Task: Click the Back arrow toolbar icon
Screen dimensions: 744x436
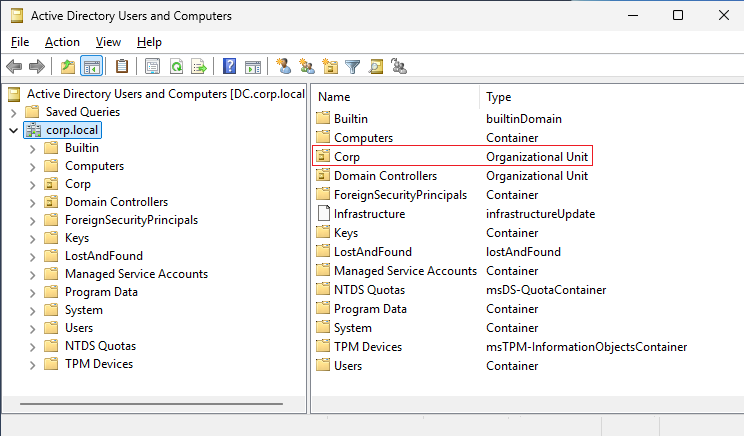Action: (14, 66)
